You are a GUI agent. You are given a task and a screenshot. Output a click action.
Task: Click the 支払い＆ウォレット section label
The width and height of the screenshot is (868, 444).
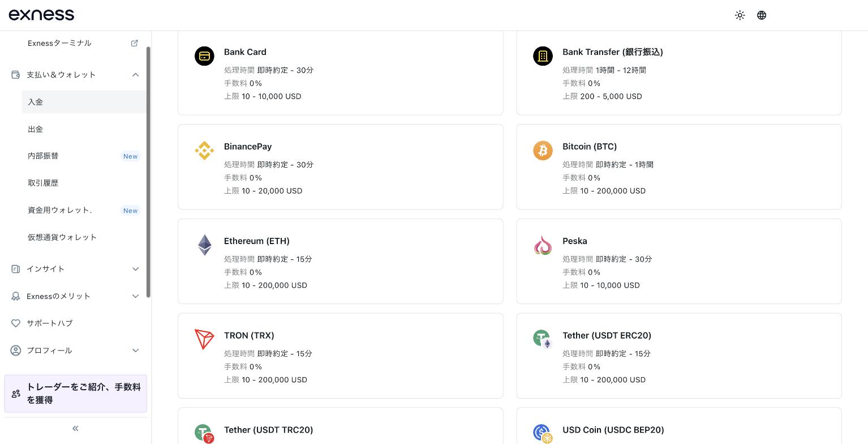click(61, 75)
